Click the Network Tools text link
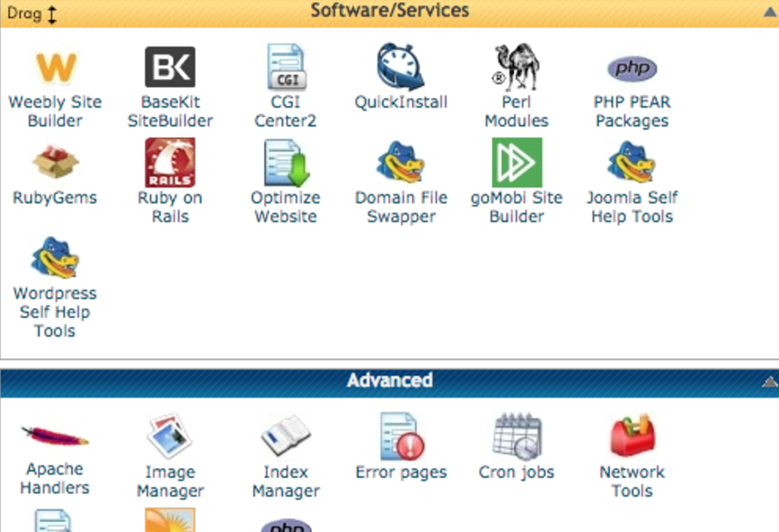779x532 pixels. [x=632, y=482]
